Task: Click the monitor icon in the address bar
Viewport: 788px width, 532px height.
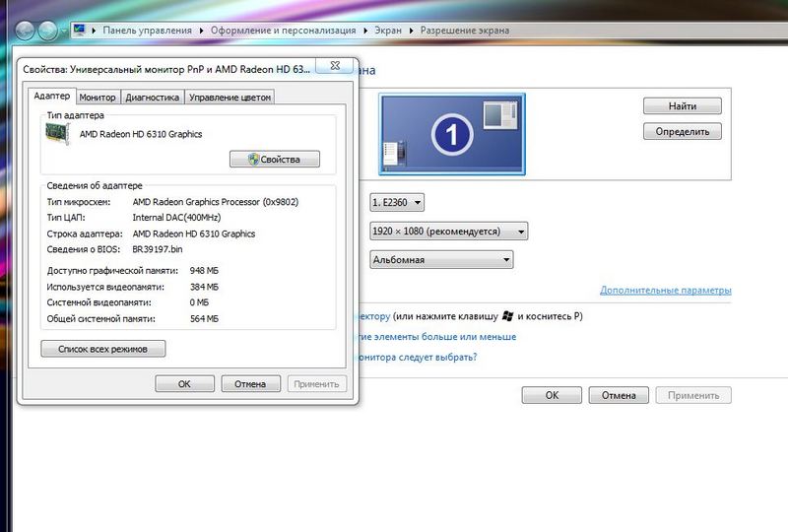Action: [79, 31]
